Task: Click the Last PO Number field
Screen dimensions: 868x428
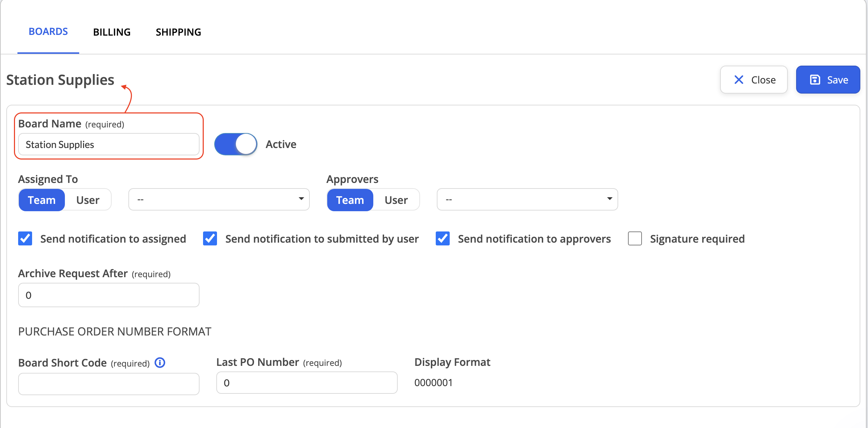Action: (x=307, y=383)
